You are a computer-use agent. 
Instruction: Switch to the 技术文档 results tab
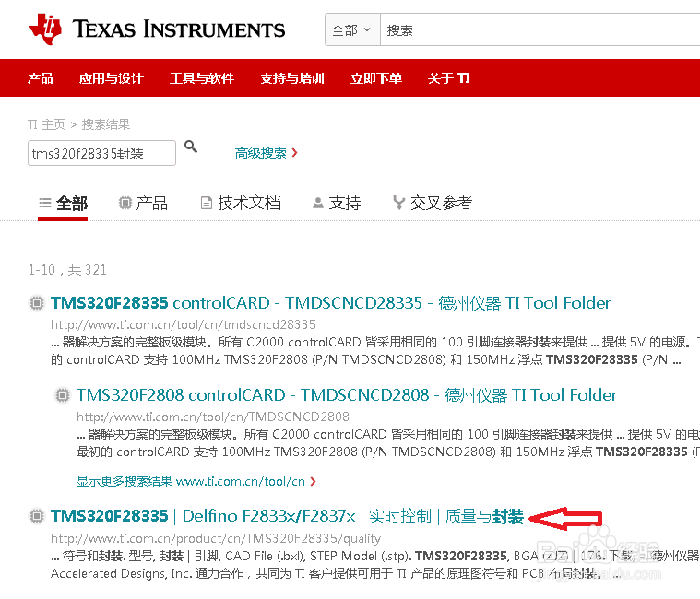241,204
